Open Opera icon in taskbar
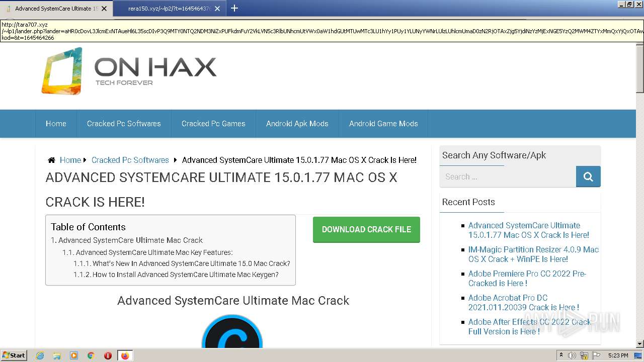Image resolution: width=644 pixels, height=362 pixels. (108, 355)
